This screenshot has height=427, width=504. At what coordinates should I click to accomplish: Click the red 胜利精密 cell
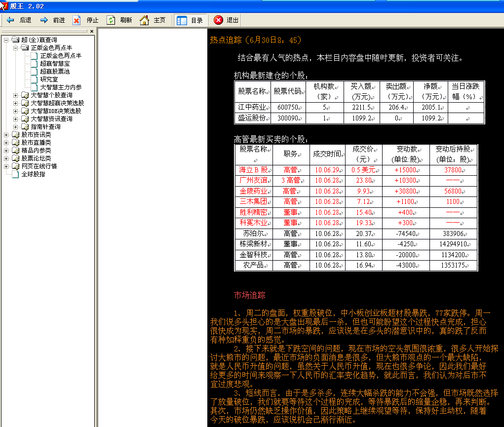point(254,212)
